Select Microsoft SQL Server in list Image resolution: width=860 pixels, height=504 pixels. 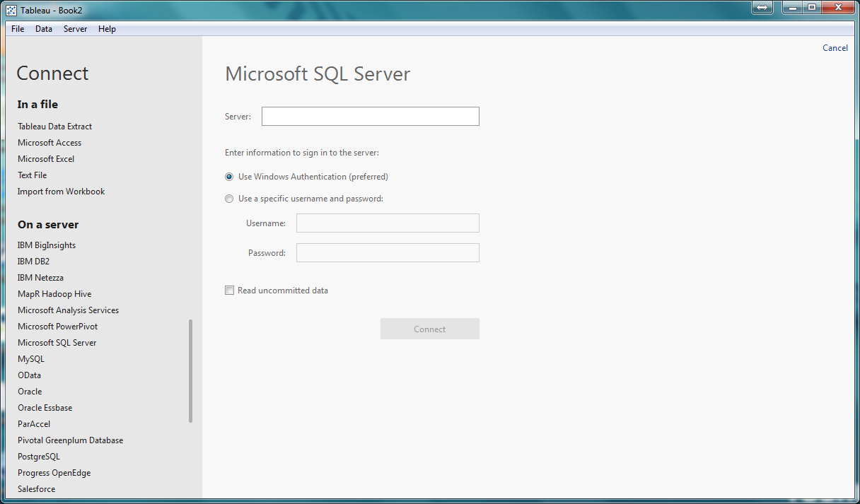57,343
